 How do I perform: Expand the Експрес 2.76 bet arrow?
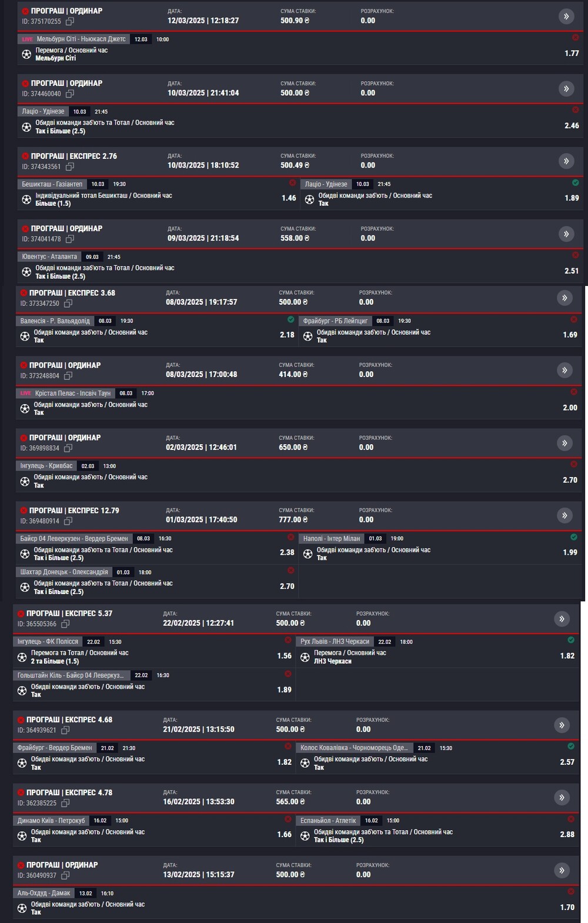coord(566,161)
